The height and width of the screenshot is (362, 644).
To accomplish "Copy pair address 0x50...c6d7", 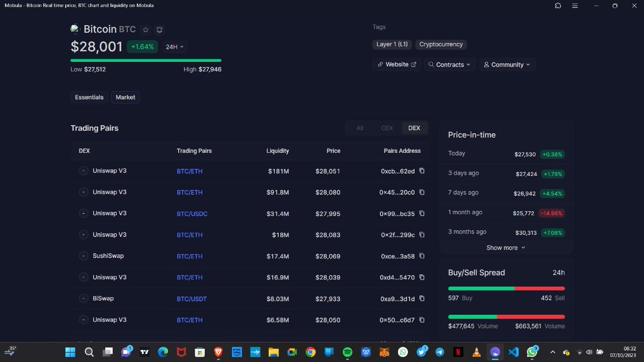I will [x=422, y=320].
